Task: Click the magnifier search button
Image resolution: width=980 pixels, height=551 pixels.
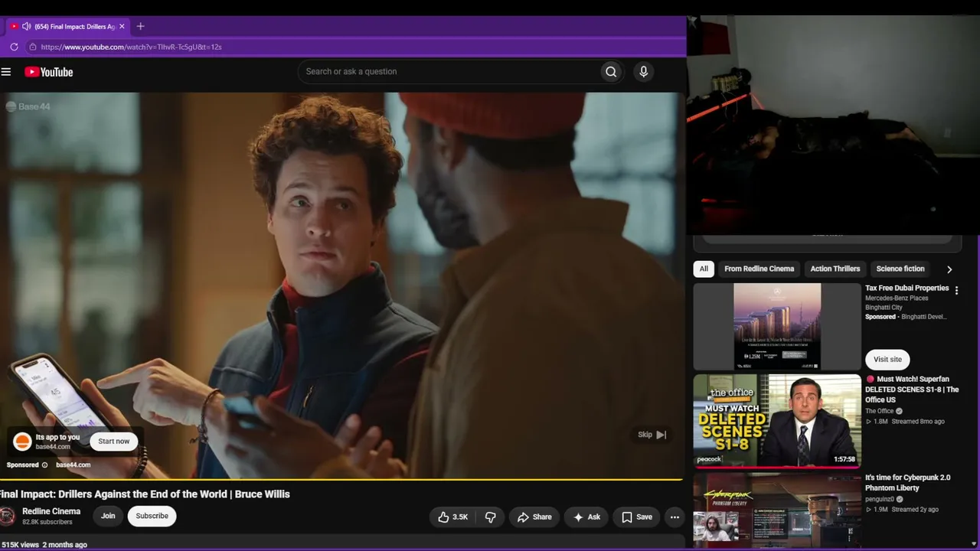Action: click(611, 72)
